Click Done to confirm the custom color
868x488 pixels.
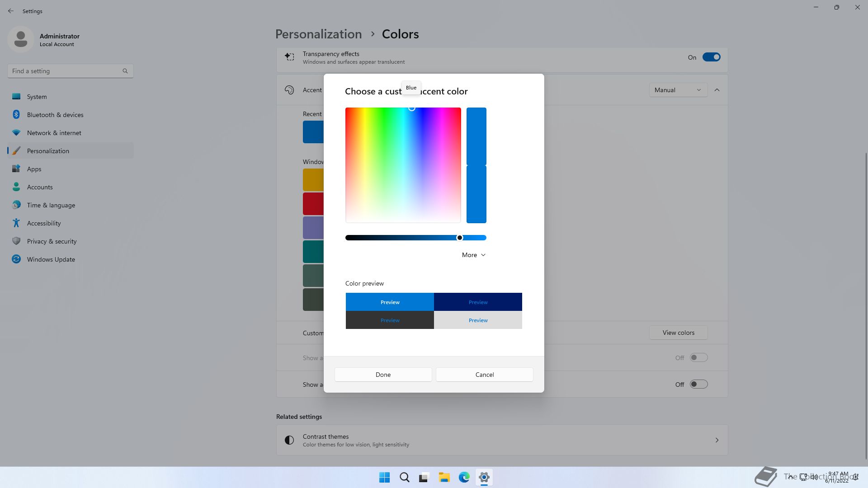tap(383, 375)
